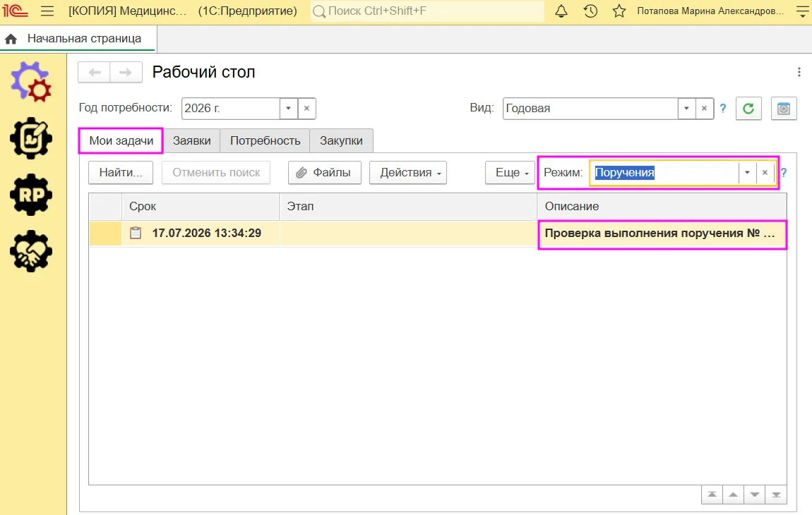Switch to the Потребность tab
The width and height of the screenshot is (812, 515).
265,141
